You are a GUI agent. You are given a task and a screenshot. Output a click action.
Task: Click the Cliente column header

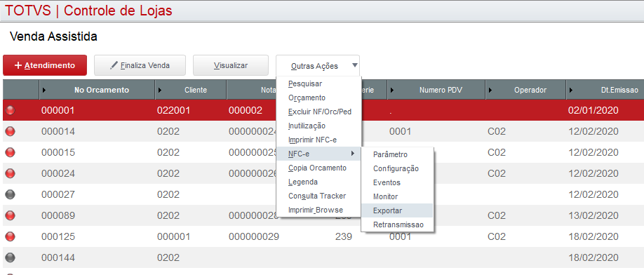tap(191, 90)
